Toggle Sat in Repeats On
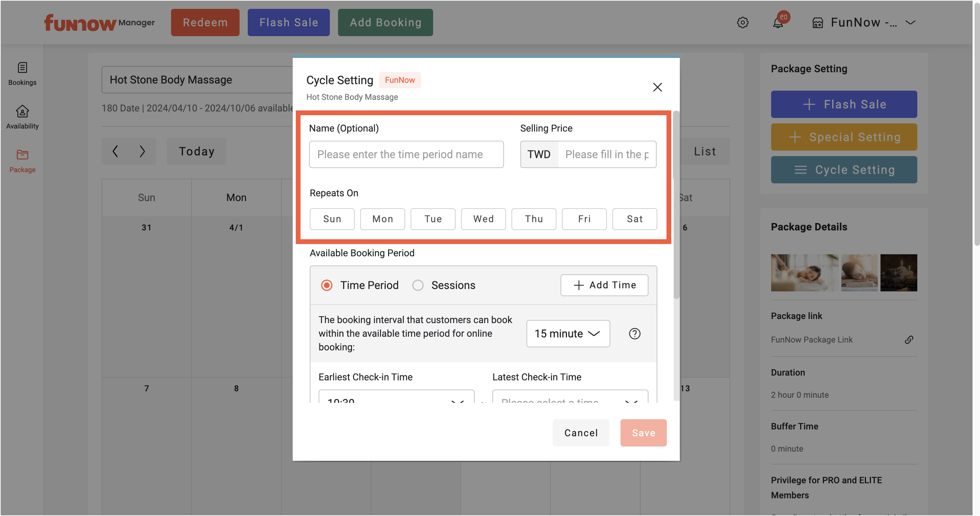The height and width of the screenshot is (516, 980). [634, 219]
